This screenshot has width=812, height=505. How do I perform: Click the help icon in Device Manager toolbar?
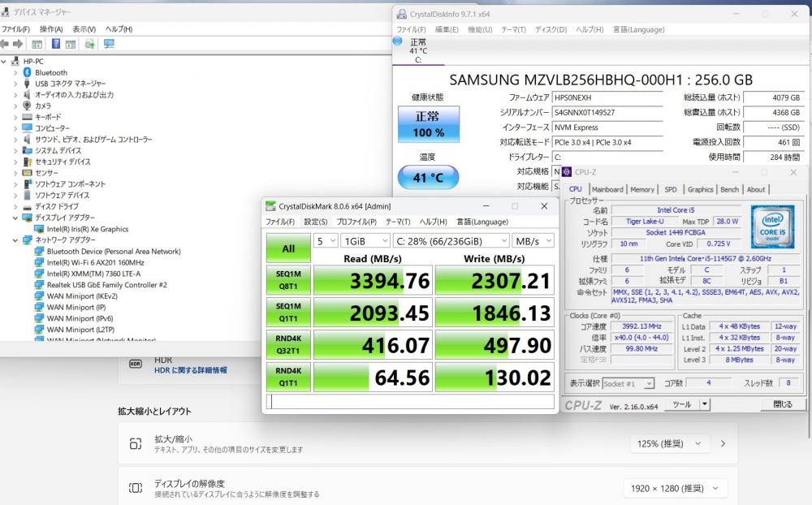(56, 44)
